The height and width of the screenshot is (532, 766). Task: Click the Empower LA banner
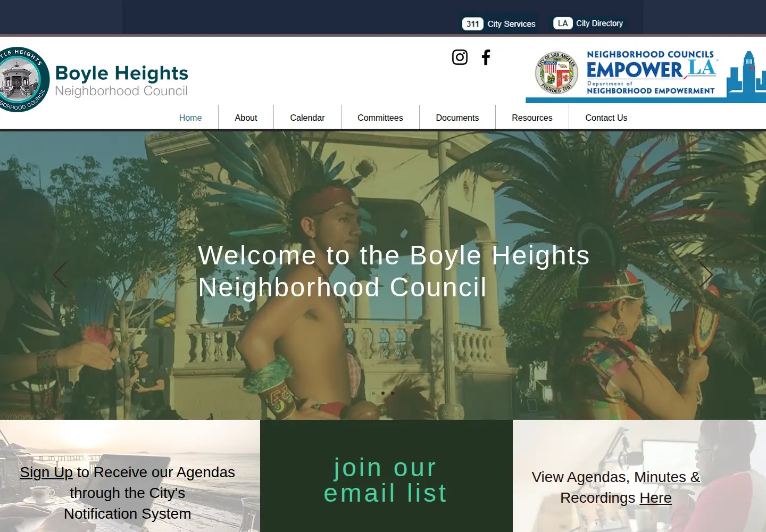tap(645, 76)
